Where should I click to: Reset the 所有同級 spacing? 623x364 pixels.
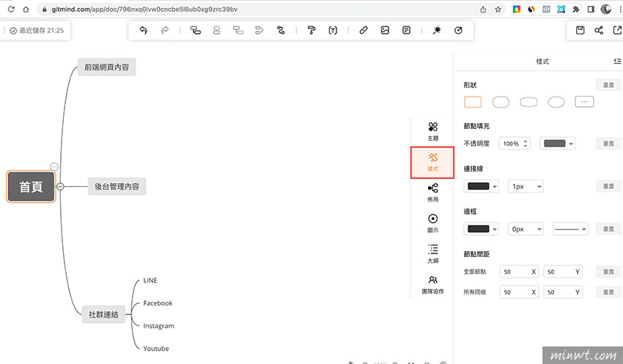[x=608, y=292]
